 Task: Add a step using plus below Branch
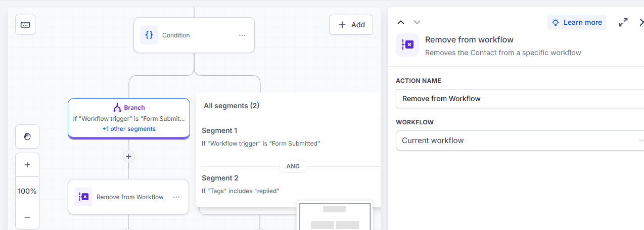(x=128, y=157)
